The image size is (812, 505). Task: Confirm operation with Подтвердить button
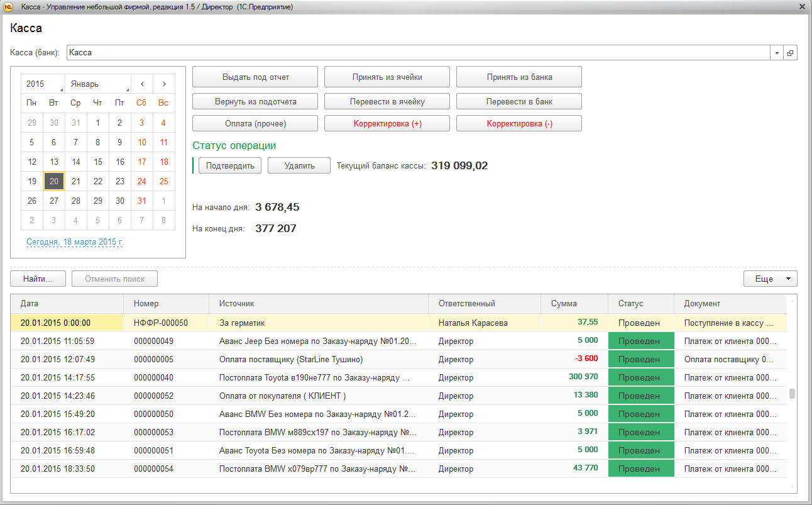(x=230, y=165)
